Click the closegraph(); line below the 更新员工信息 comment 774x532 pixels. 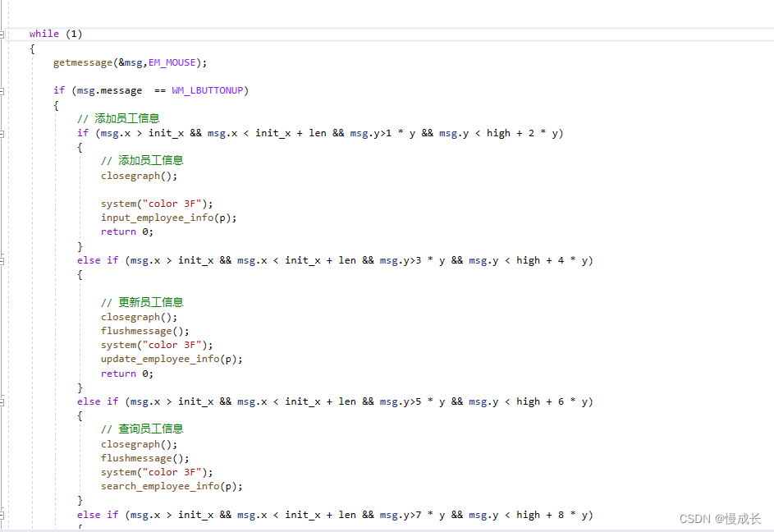139,317
